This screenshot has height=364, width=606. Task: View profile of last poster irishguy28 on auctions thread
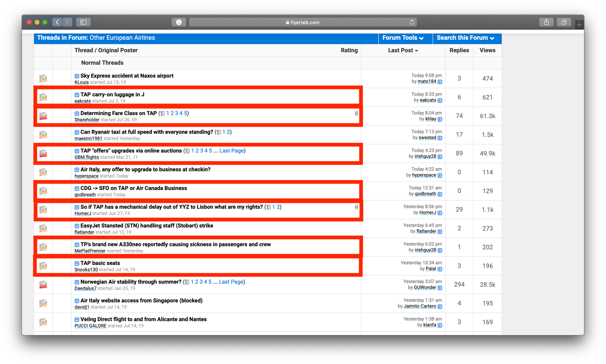[x=425, y=157]
